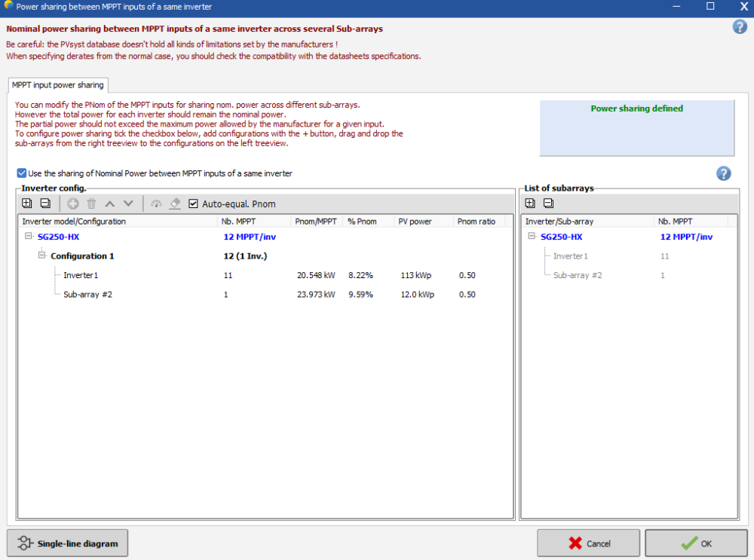Click the add configuration plus icon
Screen dimensions: 754x560
tap(73, 203)
